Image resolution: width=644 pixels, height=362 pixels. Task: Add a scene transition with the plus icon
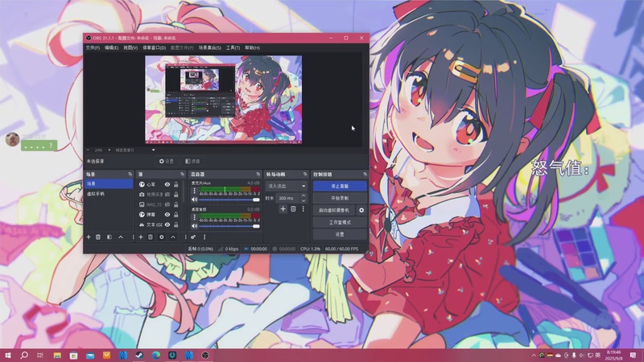(x=283, y=209)
